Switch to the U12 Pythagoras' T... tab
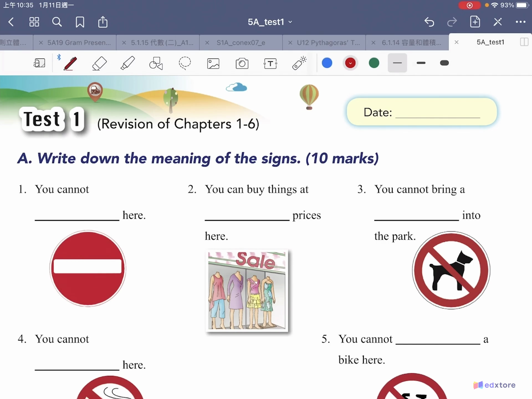This screenshot has width=532, height=399. click(328, 42)
